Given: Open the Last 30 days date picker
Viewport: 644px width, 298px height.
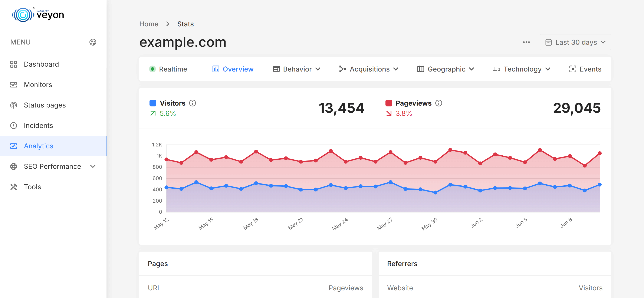Looking at the screenshot, I should 575,42.
